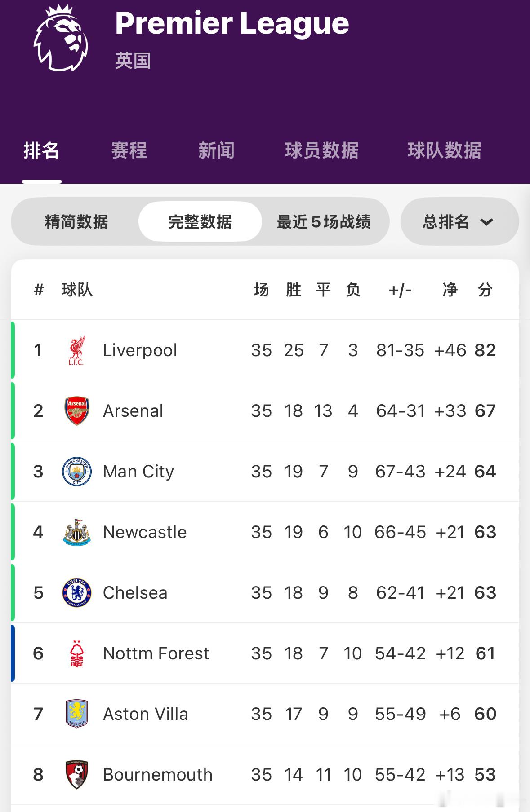Select the 完整数据 segment
The height and width of the screenshot is (812, 530).
point(200,222)
